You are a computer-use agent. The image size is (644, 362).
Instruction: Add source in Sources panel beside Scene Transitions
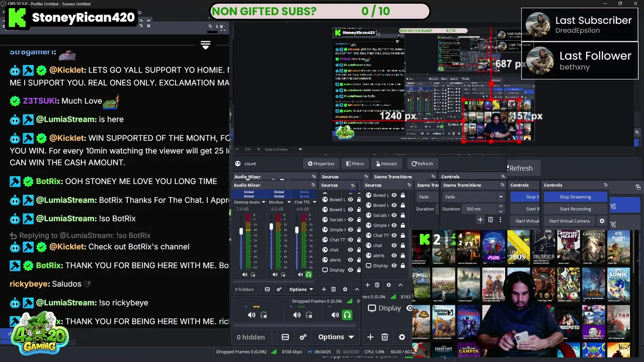pos(367,285)
